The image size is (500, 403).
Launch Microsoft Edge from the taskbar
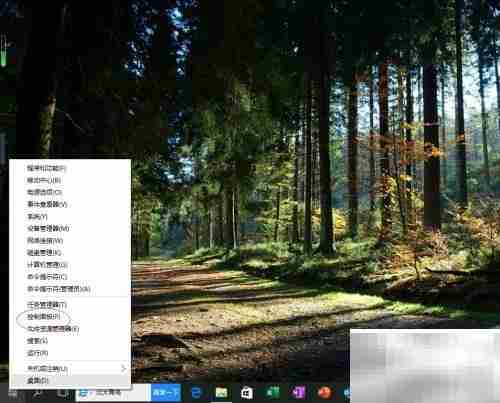[196, 393]
